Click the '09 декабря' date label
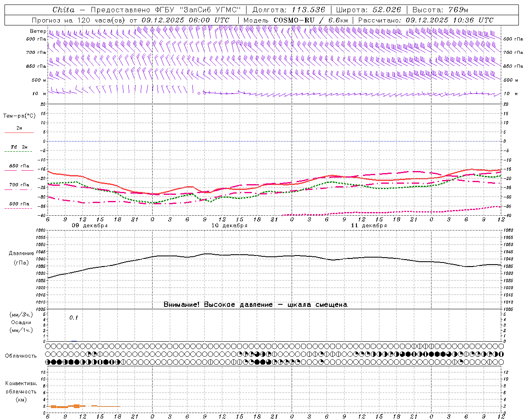525x420 pixels. tap(90, 226)
